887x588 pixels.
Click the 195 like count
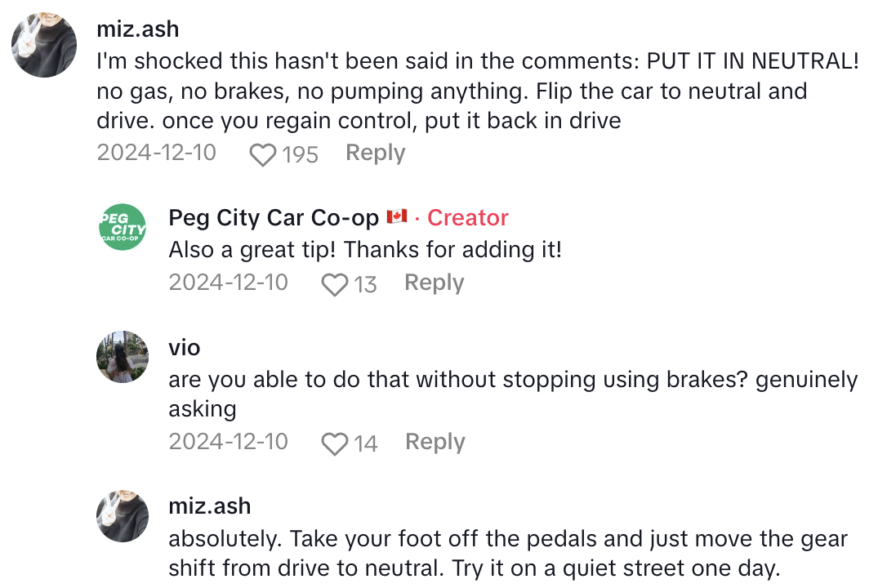point(300,154)
